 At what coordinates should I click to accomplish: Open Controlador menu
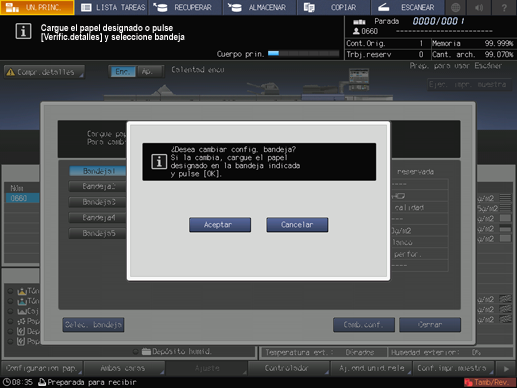(289, 368)
